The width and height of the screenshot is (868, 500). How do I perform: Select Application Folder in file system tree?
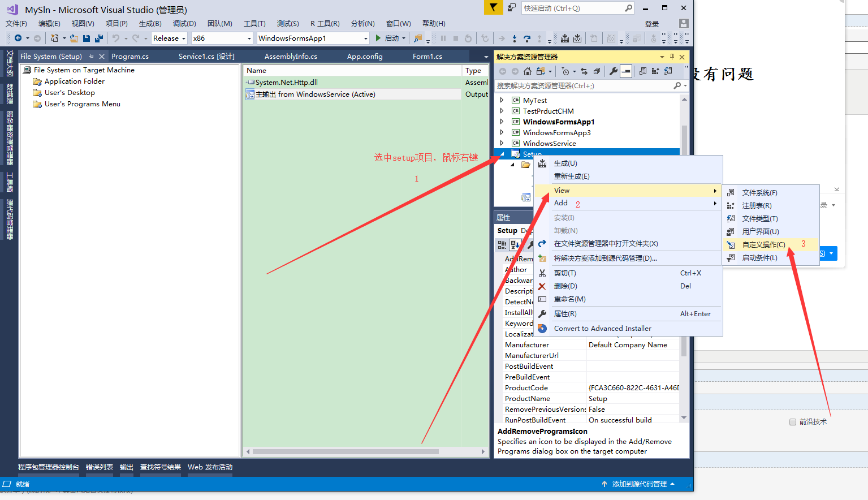click(x=75, y=81)
